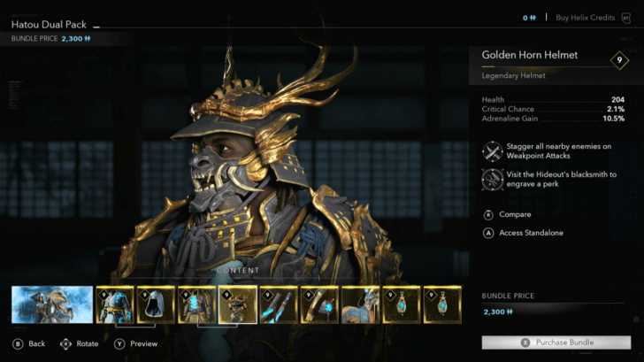Select the dual swords weapon thumbnail

pos(279,304)
